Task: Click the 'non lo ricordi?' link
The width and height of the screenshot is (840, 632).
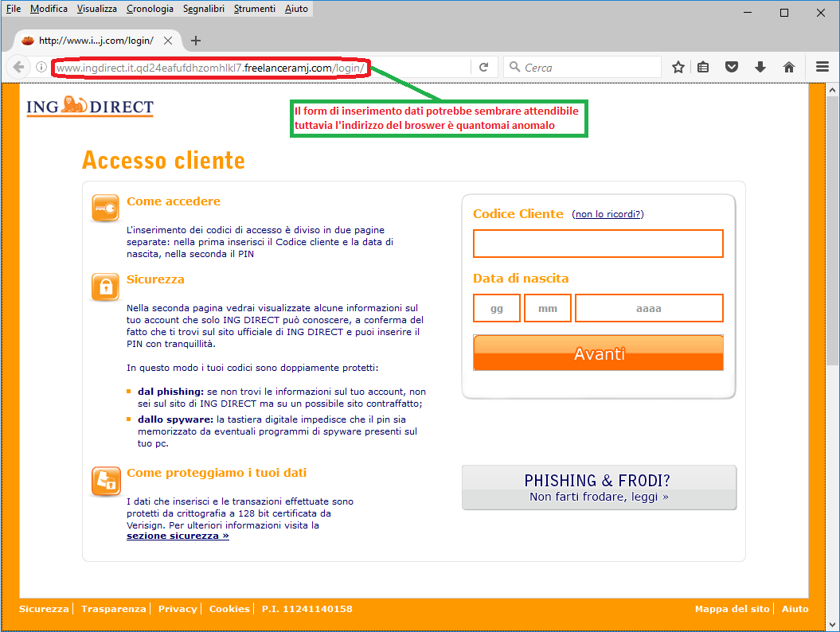Action: tap(608, 214)
